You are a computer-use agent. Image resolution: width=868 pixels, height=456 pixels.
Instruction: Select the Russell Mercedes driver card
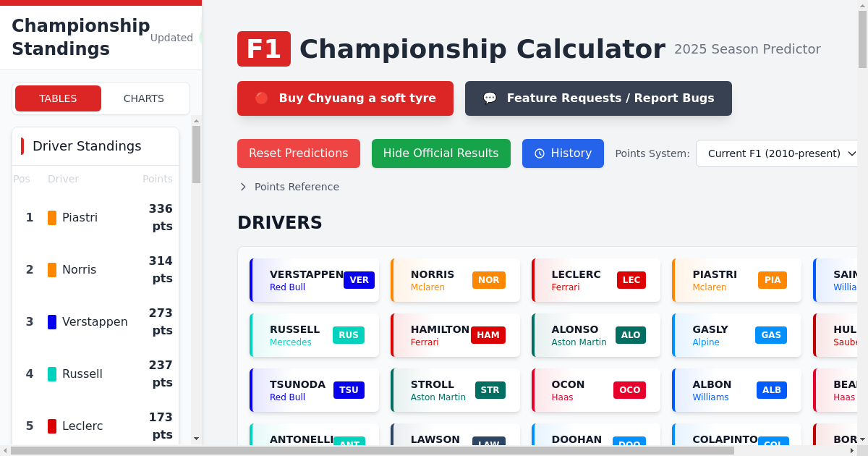(314, 335)
